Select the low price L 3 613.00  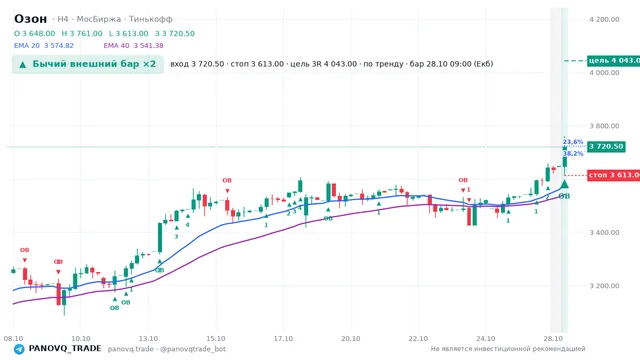(129, 33)
